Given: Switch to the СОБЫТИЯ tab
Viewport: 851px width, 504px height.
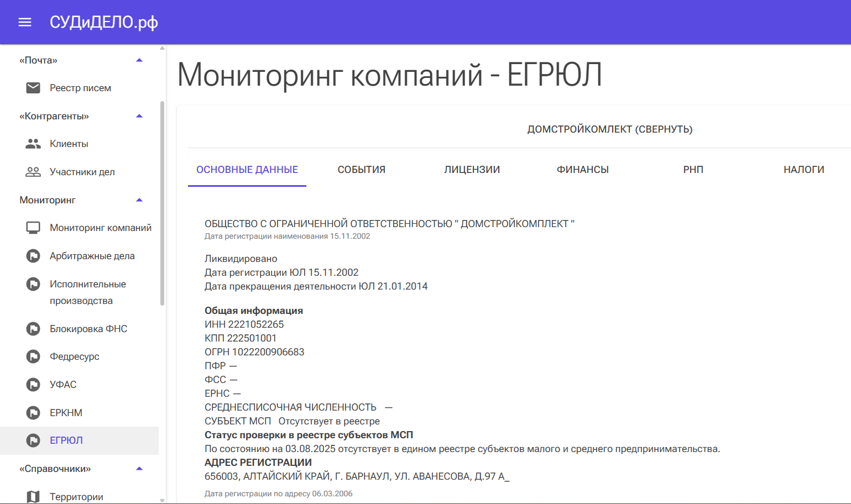Looking at the screenshot, I should point(361,170).
